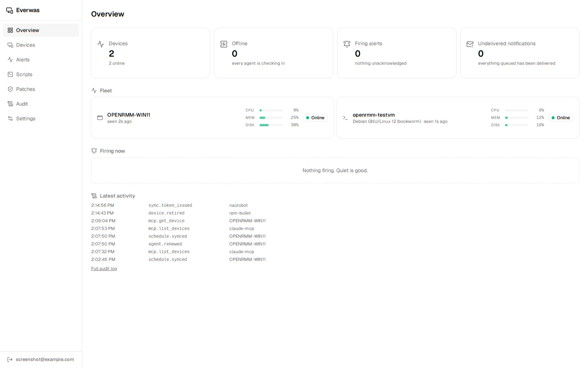Click openrmm-testvm MEM usage bar

(x=517, y=118)
